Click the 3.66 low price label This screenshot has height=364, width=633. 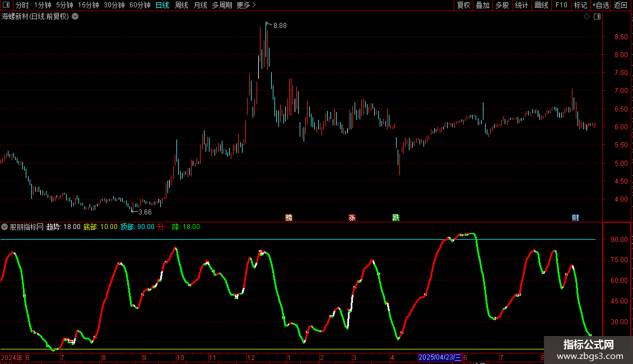click(x=145, y=212)
